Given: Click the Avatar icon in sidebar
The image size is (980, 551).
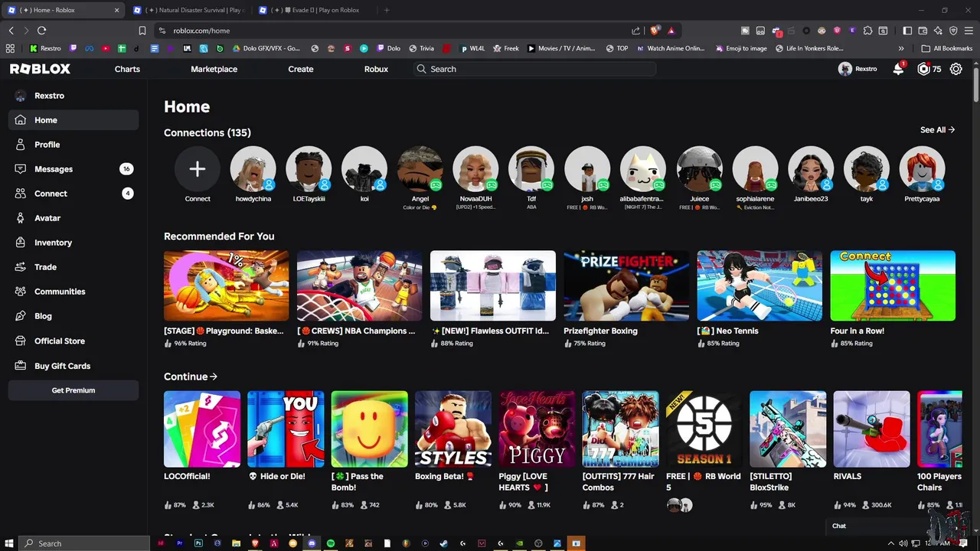Looking at the screenshot, I should tap(20, 218).
